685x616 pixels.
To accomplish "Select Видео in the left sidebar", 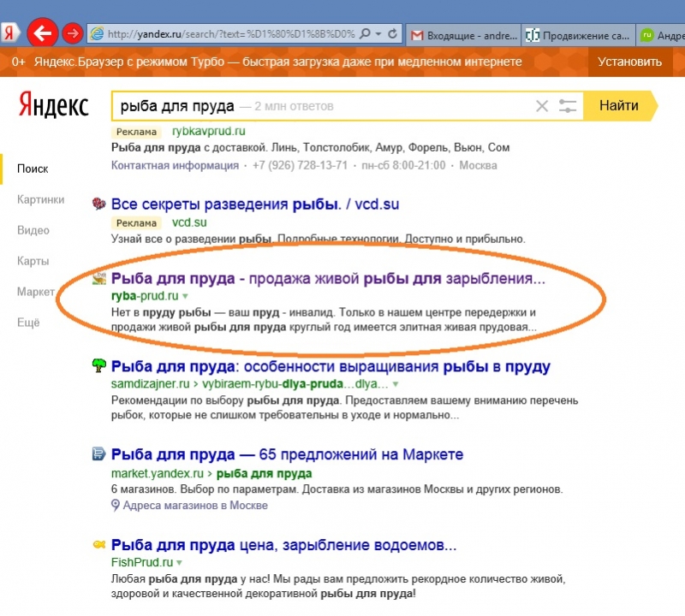I will [x=33, y=230].
